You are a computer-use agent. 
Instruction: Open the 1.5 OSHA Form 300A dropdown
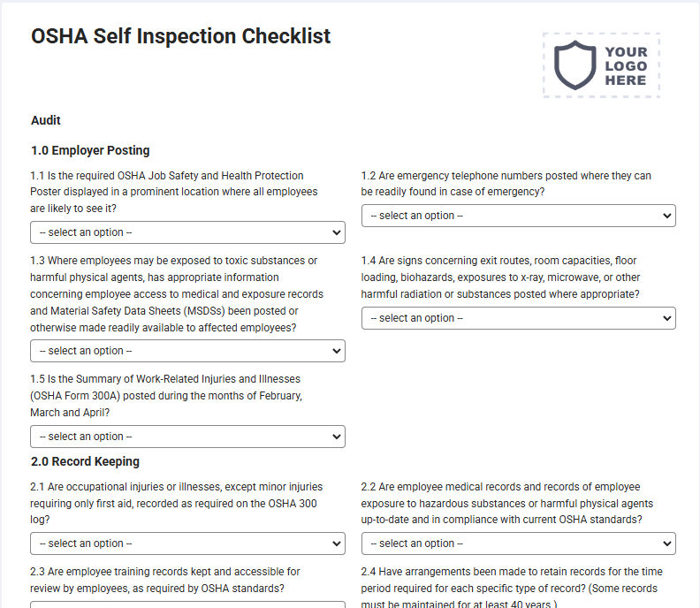pos(187,437)
